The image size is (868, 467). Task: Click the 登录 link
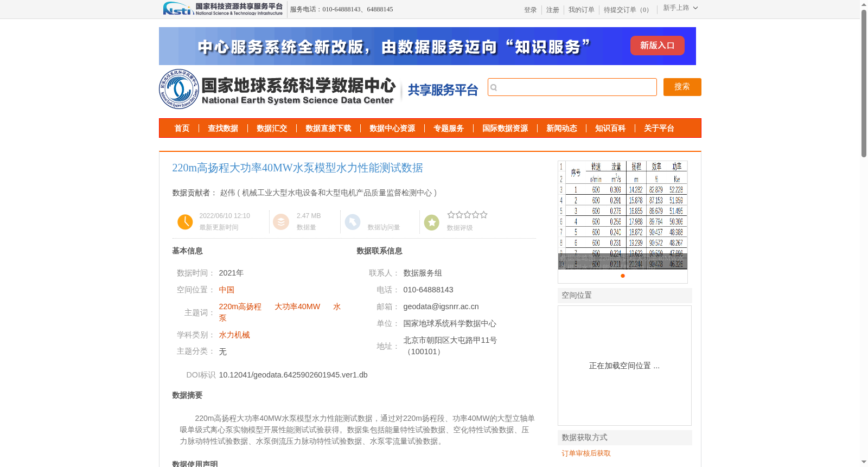[531, 10]
